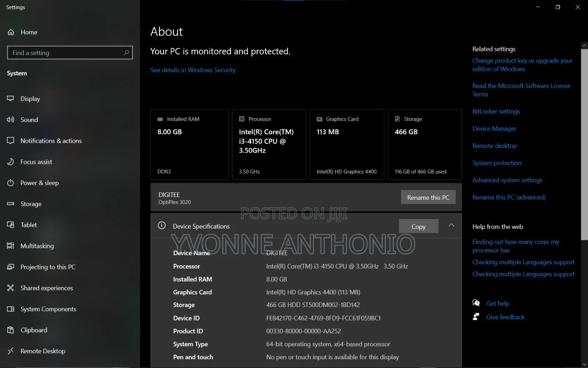Click the scrollbar down arrow
Image resolution: width=588 pixels, height=368 pixels.
click(x=584, y=365)
